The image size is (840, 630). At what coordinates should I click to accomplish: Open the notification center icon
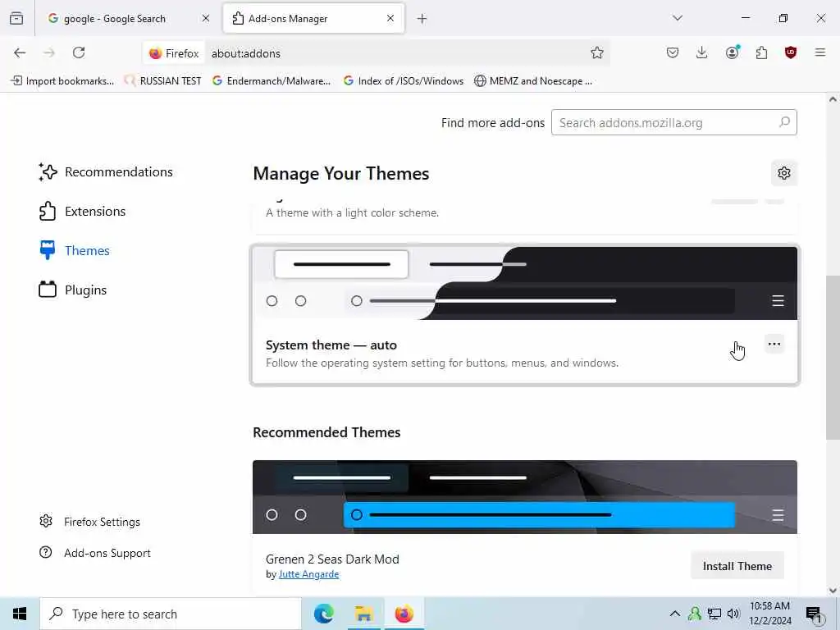point(814,614)
